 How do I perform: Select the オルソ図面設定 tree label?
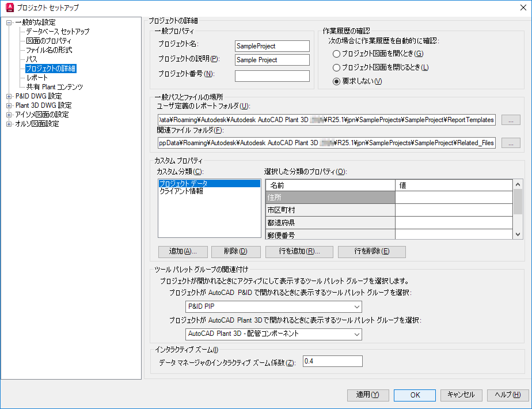(37, 124)
